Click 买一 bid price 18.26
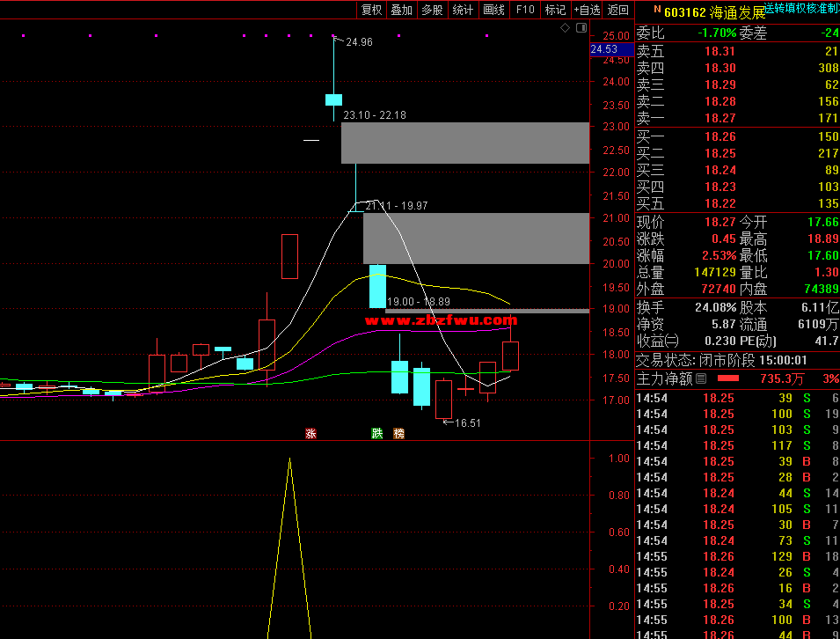840x639 pixels. point(720,136)
